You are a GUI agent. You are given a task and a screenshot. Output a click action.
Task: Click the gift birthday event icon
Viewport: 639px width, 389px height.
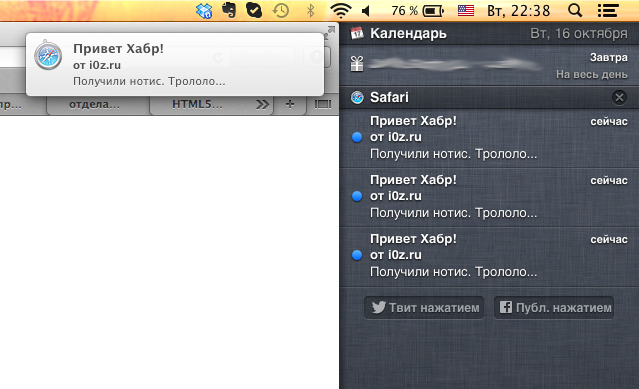357,64
